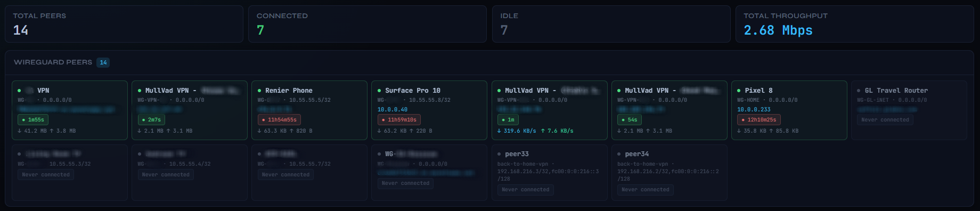Click Never connected badge on peer34 card
The height and width of the screenshot is (211, 980).
point(646,190)
